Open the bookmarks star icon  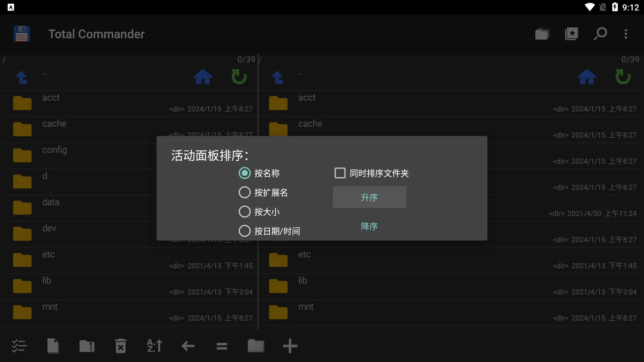(571, 34)
